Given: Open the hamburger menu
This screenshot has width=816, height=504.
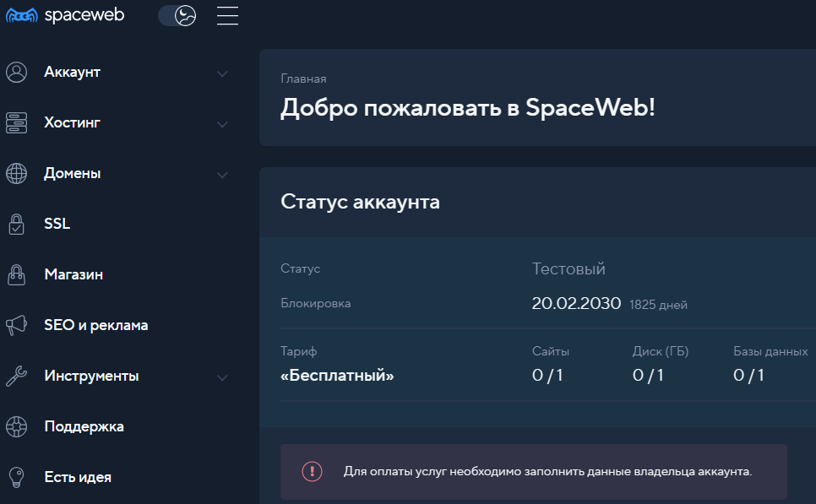Looking at the screenshot, I should (227, 14).
